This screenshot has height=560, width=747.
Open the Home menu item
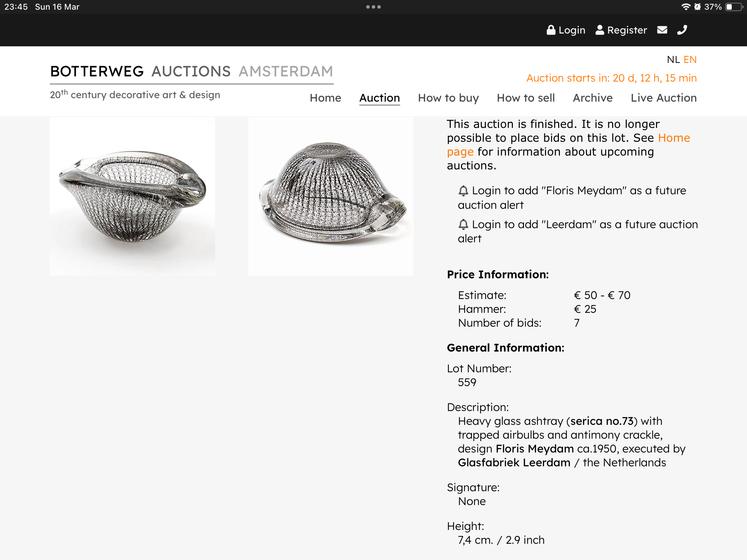coord(325,98)
